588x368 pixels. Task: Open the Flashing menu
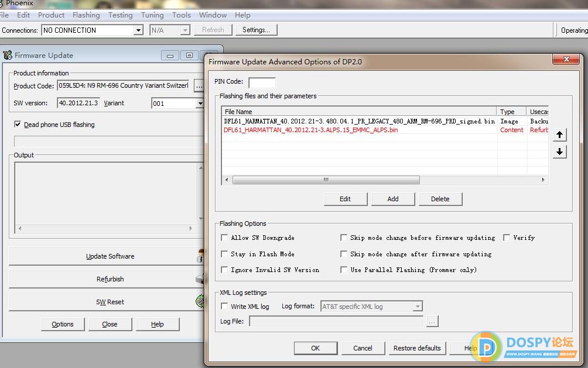(x=86, y=15)
